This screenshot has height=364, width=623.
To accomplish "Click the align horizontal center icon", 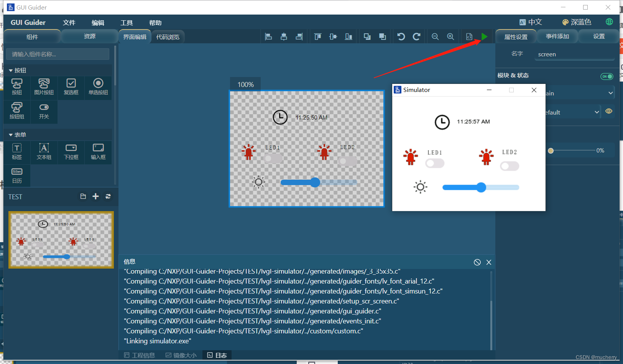I will [x=284, y=37].
